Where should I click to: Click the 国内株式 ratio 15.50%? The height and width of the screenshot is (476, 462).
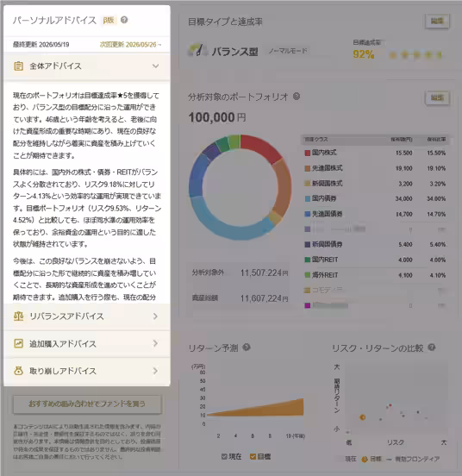pos(436,153)
